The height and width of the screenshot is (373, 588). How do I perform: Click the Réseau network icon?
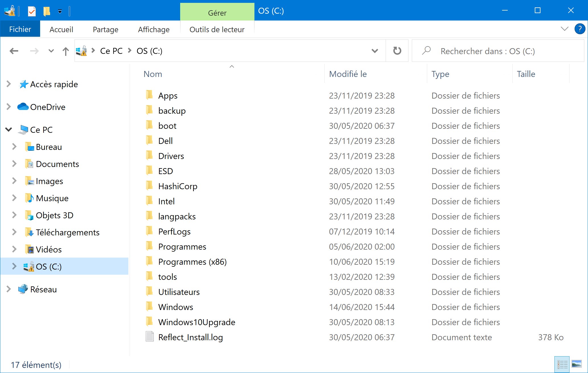tap(23, 289)
